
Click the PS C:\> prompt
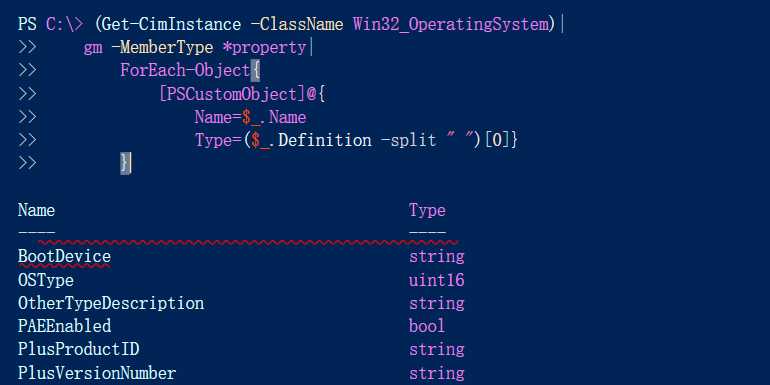51,24
